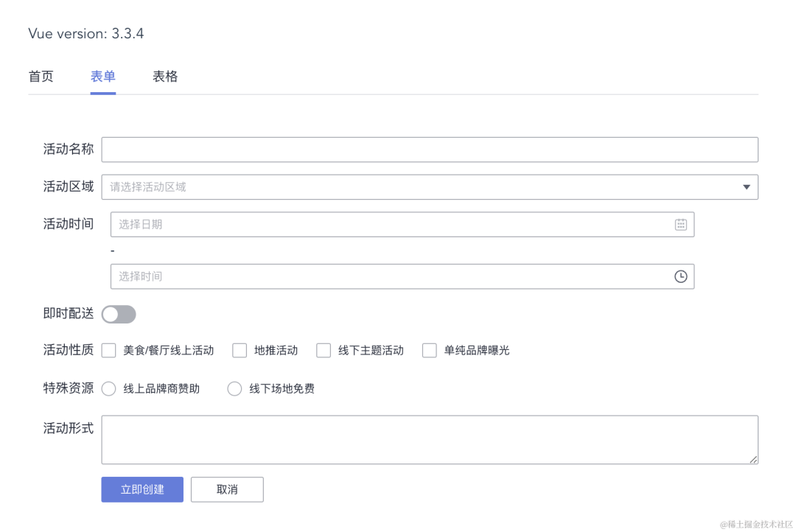The height and width of the screenshot is (532, 796).
Task: Click the 特殊资源 label
Action: pos(69,388)
